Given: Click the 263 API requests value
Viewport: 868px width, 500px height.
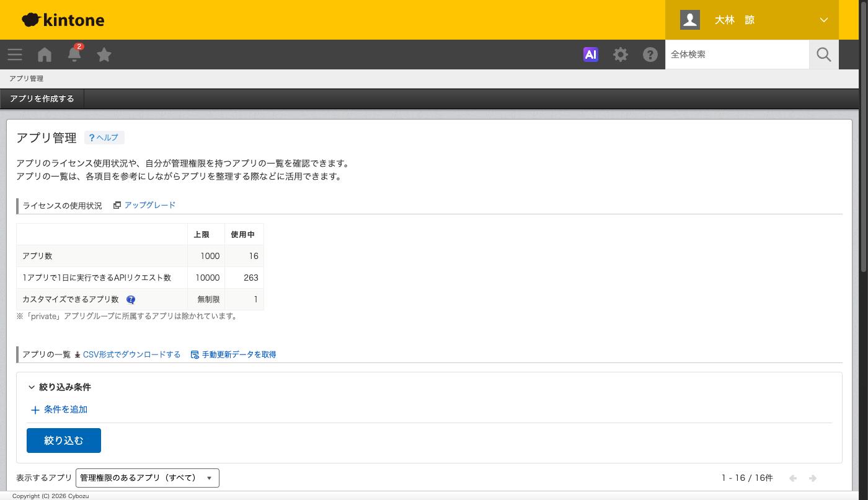Looking at the screenshot, I should click(250, 278).
